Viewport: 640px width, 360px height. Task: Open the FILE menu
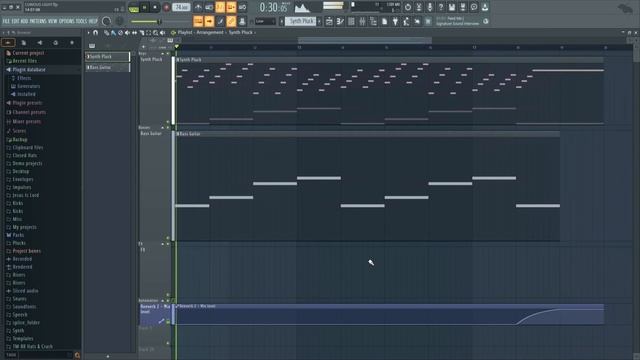pyautogui.click(x=6, y=21)
